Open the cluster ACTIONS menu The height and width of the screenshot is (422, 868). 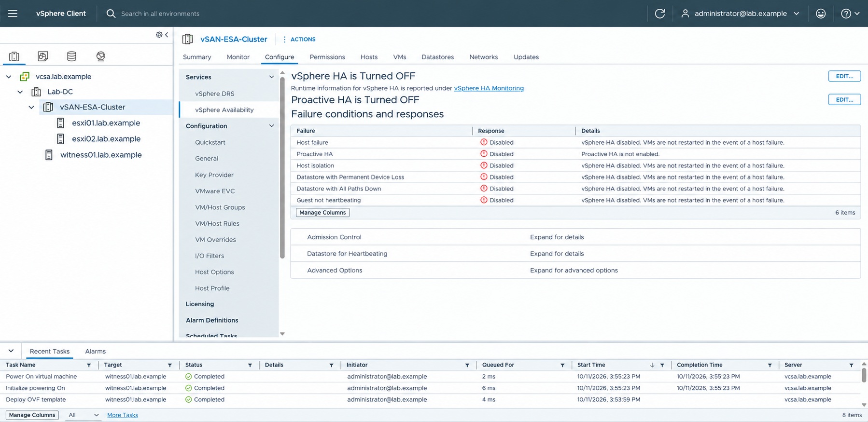299,39
